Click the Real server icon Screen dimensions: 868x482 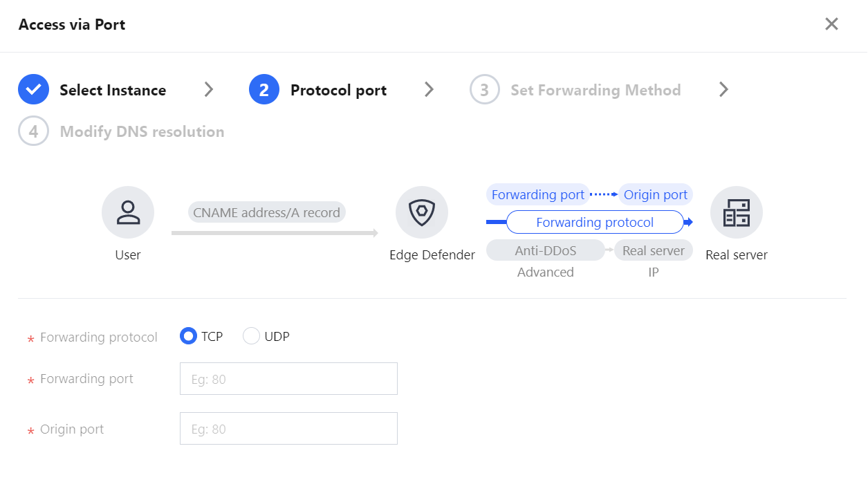(736, 212)
